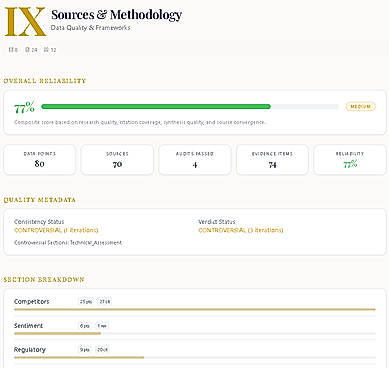Click the 'Competitors' row label

(32, 302)
